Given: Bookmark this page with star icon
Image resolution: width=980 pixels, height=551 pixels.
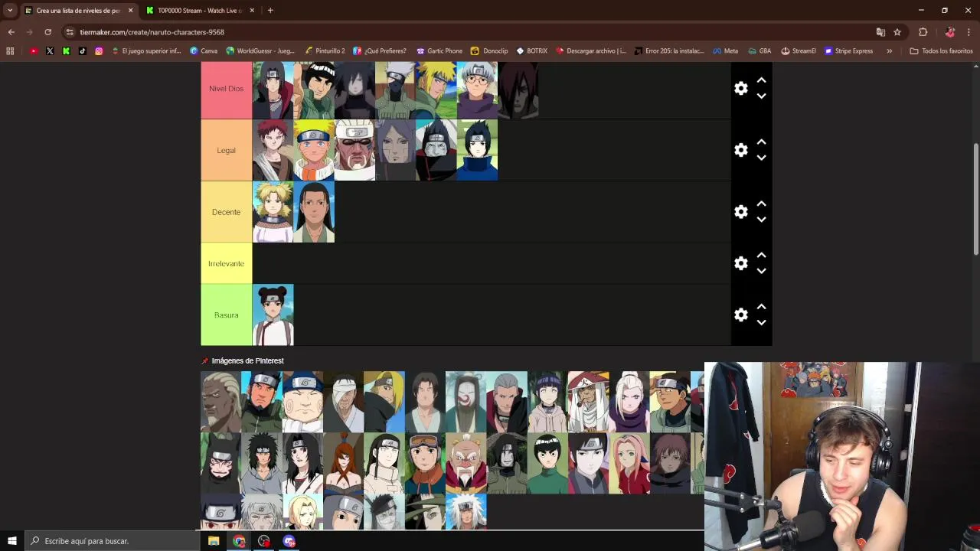Looking at the screenshot, I should tap(897, 32).
